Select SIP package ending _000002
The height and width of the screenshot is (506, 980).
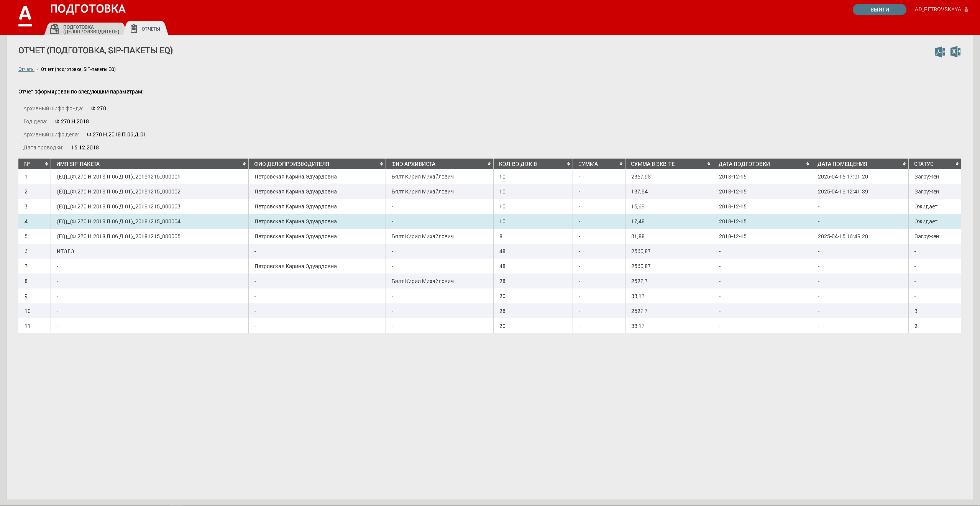pyautogui.click(x=118, y=192)
